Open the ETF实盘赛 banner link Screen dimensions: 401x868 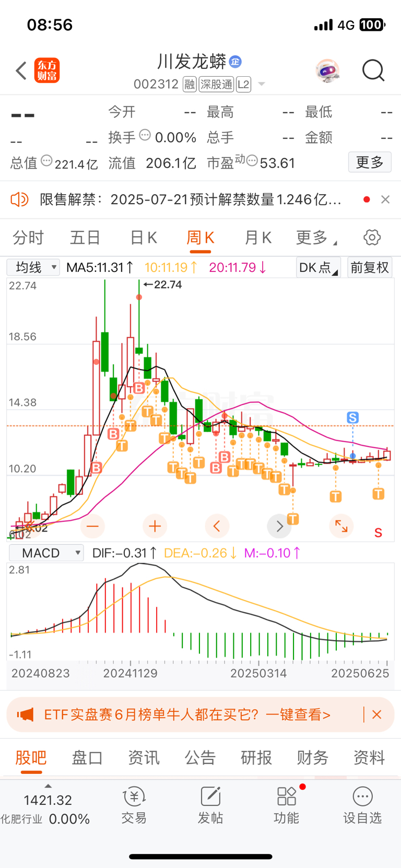click(x=187, y=715)
